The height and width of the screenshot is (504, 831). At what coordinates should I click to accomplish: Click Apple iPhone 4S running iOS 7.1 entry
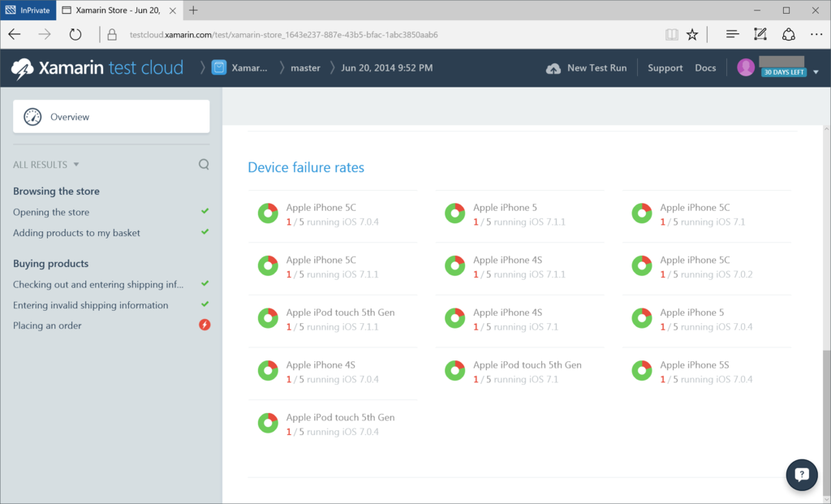click(515, 320)
